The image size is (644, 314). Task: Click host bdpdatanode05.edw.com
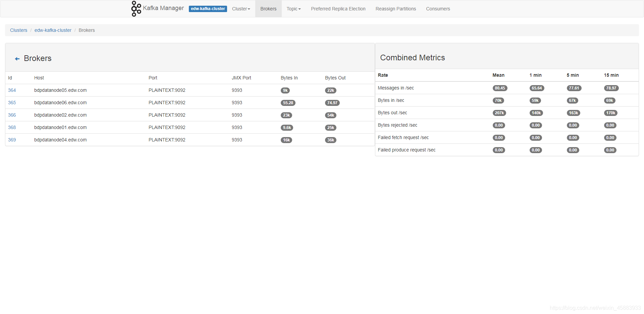[x=60, y=90]
